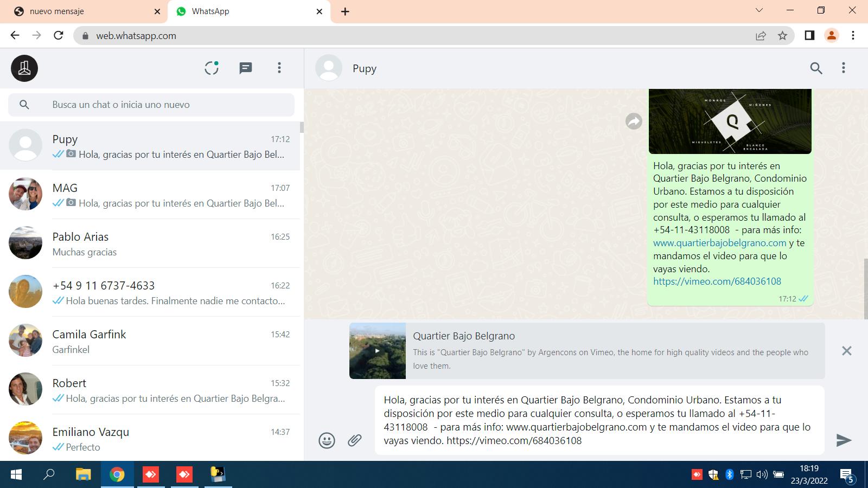This screenshot has width=868, height=488.
Task: Open the Emiliano Vazqu conversation
Action: click(150, 438)
